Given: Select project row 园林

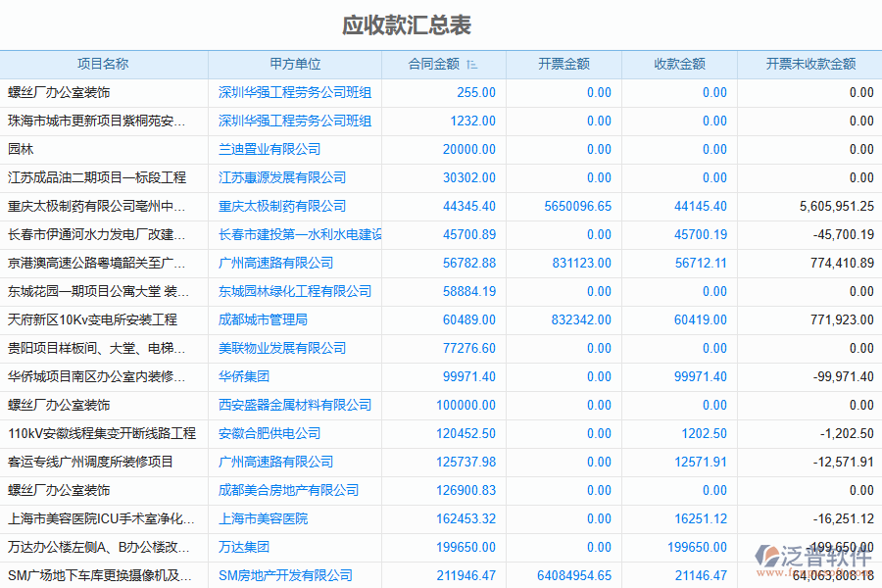Looking at the screenshot, I should [21, 149].
